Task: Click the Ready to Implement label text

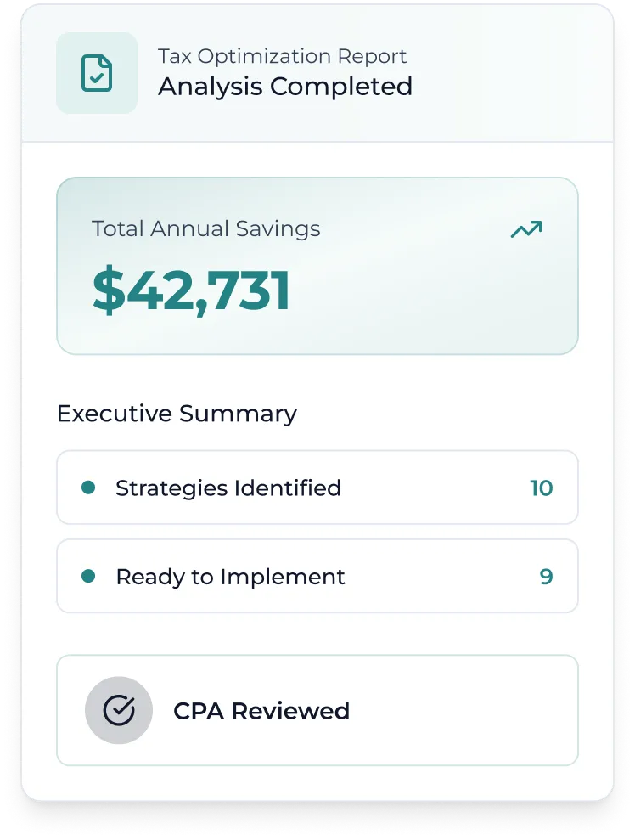Action: point(230,577)
